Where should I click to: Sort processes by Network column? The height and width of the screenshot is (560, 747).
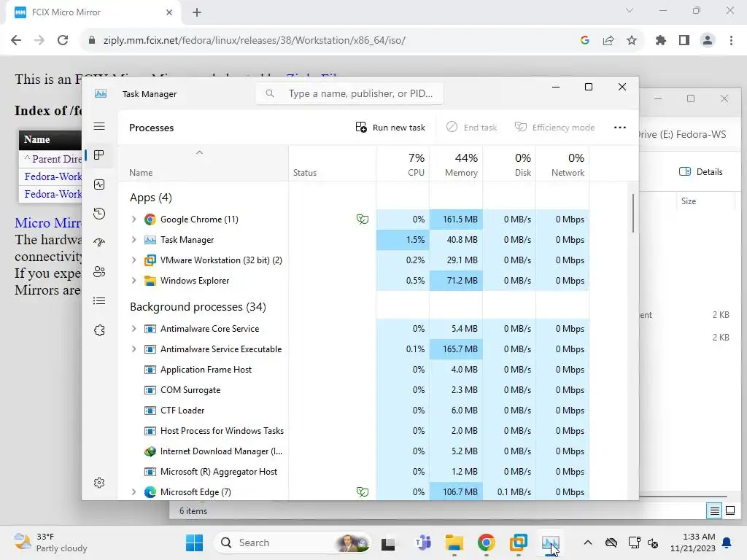(x=563, y=163)
